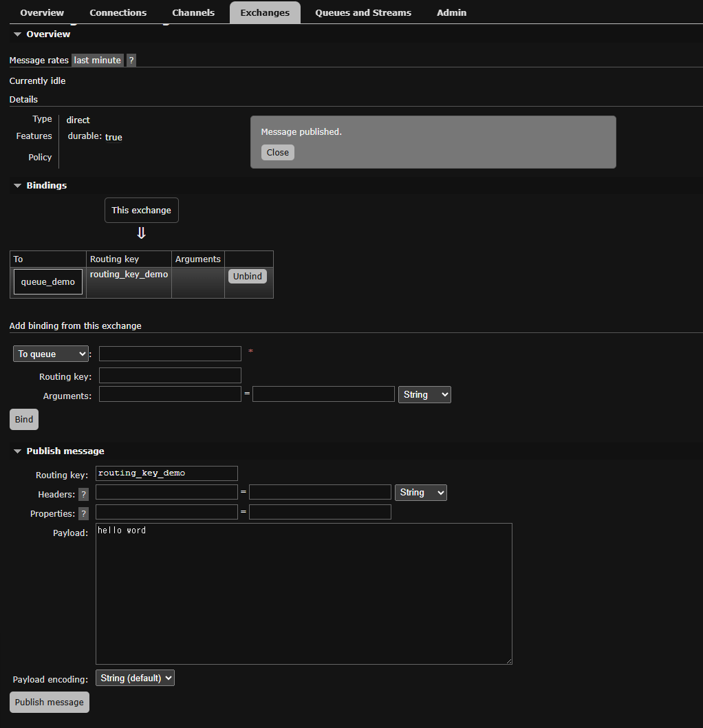Click the 'Details' heading
Image resolution: width=703 pixels, height=728 pixels.
pos(23,99)
